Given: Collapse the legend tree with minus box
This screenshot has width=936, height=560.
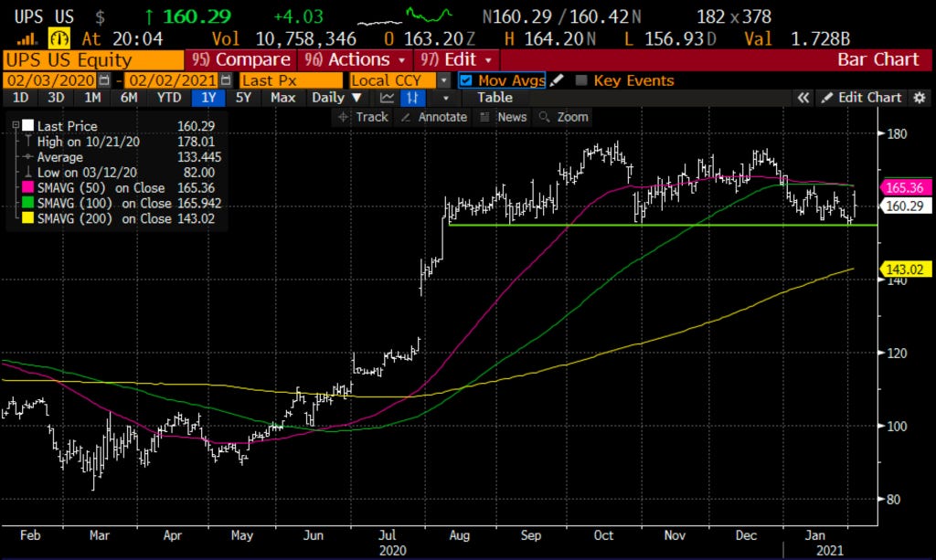Looking at the screenshot, I should pyautogui.click(x=16, y=125).
